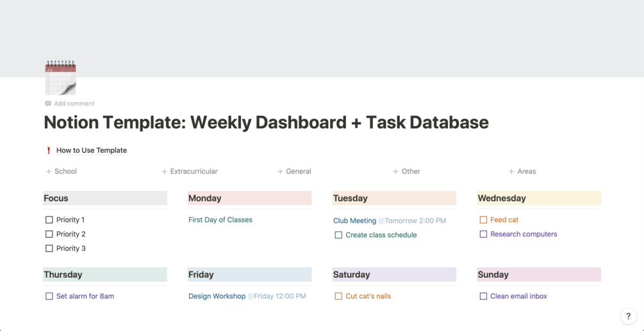Expand the Other toggle section
The image size is (644, 331).
point(411,172)
